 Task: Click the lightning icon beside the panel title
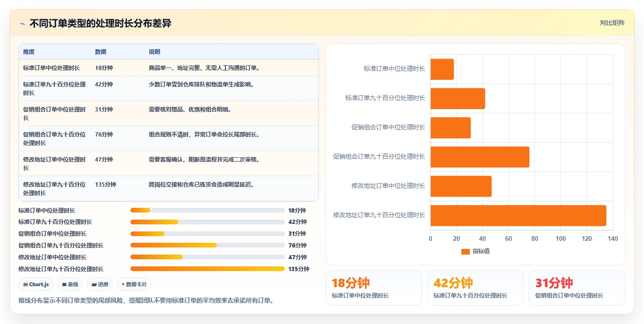22,23
